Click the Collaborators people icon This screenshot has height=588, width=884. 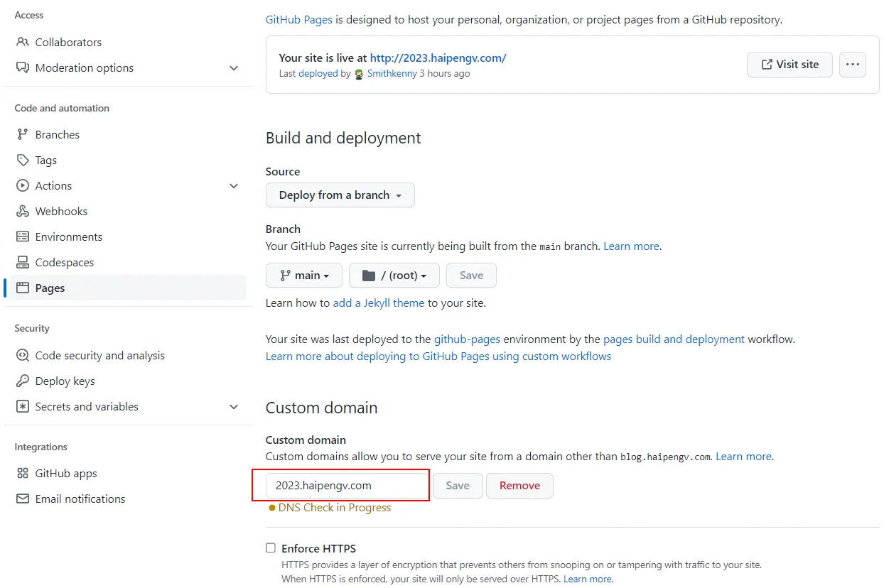click(x=23, y=42)
